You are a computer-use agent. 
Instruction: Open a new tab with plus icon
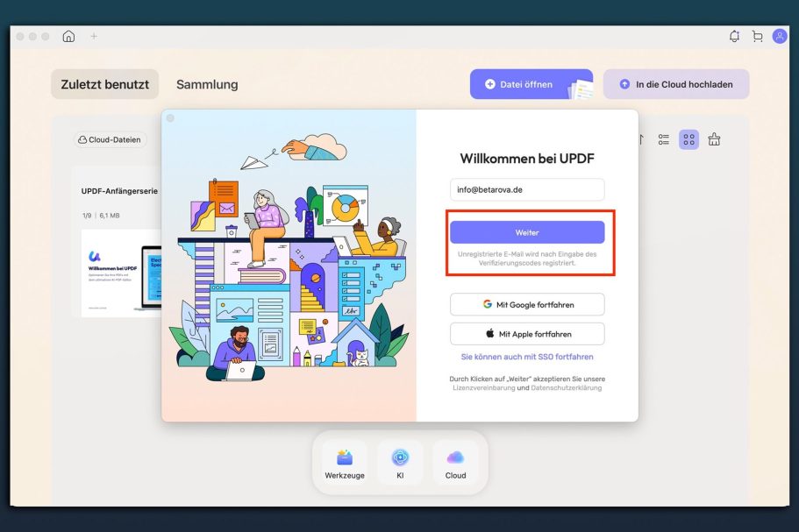pos(94,36)
